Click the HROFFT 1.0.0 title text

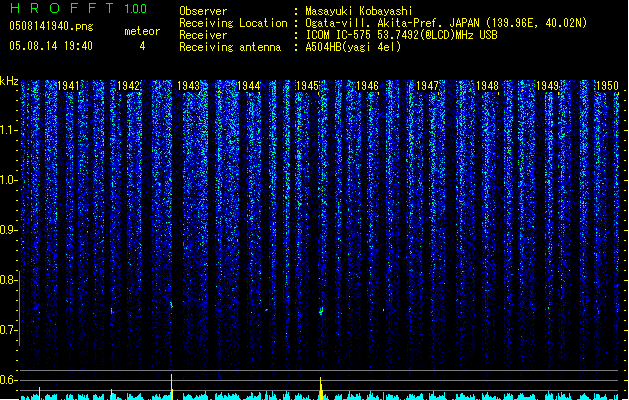click(x=78, y=8)
